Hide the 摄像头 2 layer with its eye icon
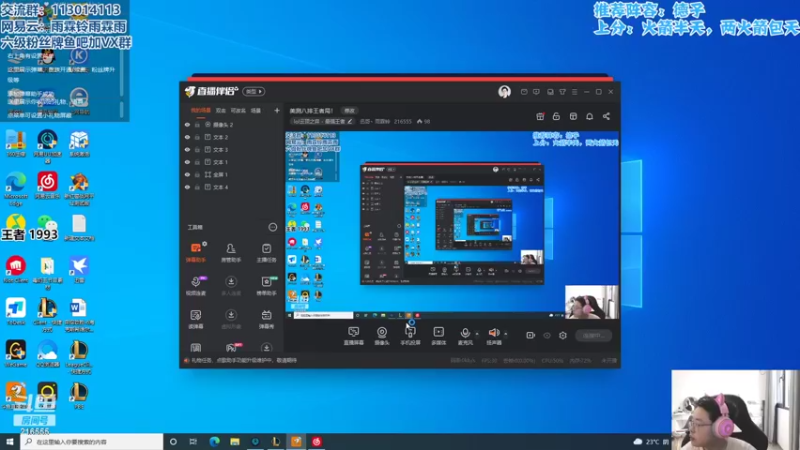800x450 pixels. pyautogui.click(x=187, y=124)
